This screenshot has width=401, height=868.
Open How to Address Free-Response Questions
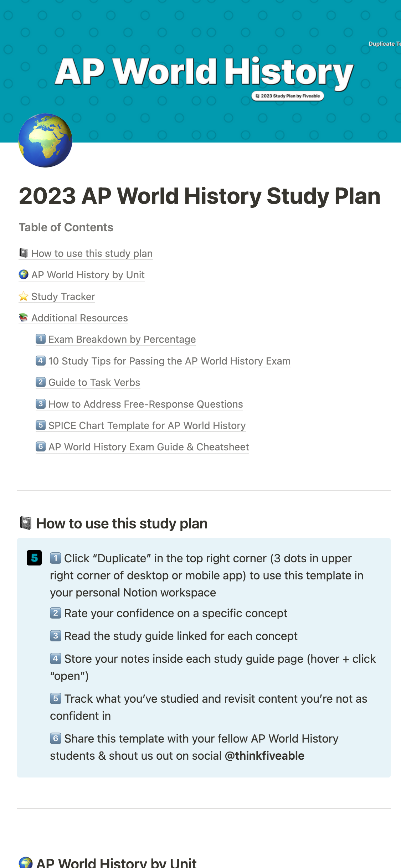145,404
